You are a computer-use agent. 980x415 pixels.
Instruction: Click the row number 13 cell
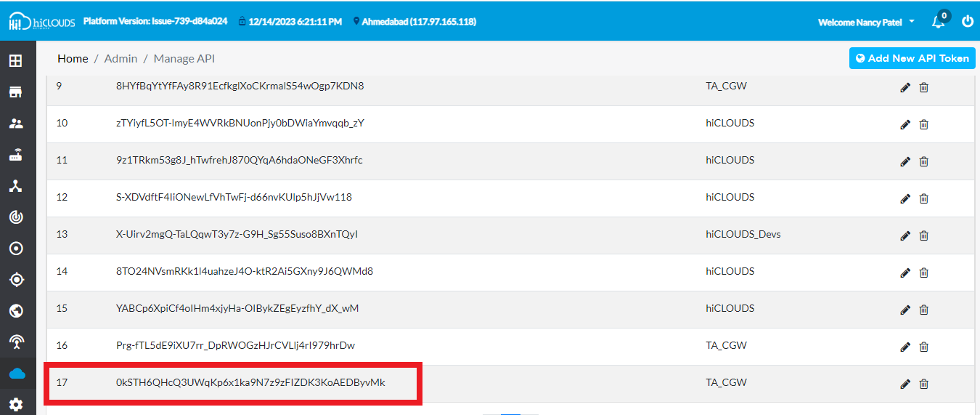coord(62,234)
